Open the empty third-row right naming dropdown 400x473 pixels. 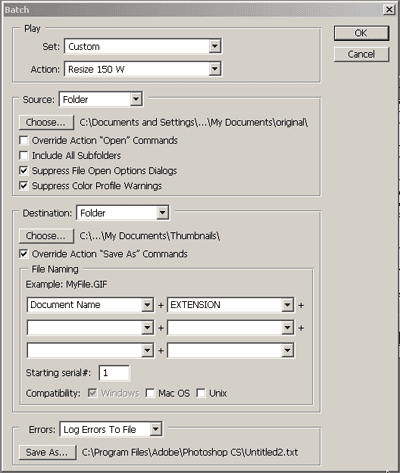[x=231, y=351]
